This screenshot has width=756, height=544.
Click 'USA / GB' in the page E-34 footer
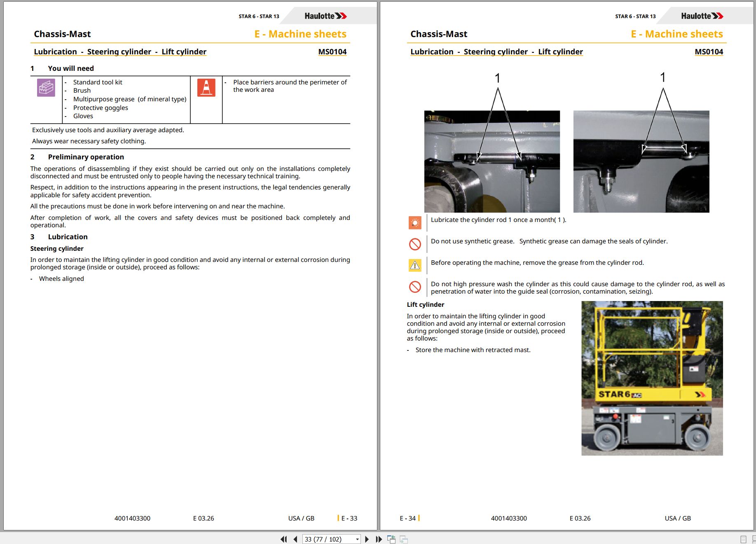[x=678, y=518]
